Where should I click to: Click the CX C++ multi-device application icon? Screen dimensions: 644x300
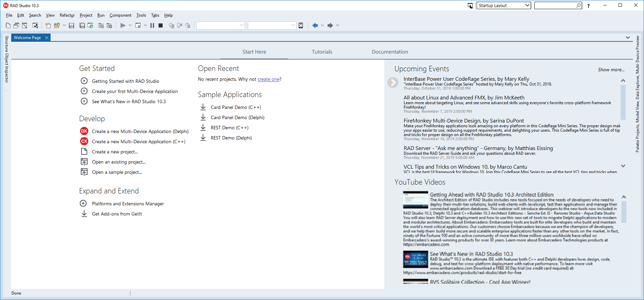tap(84, 141)
